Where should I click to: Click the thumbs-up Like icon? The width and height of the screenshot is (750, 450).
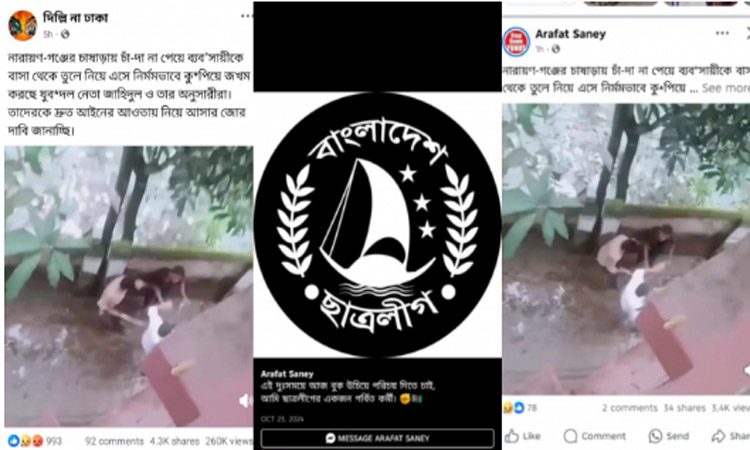click(x=512, y=436)
